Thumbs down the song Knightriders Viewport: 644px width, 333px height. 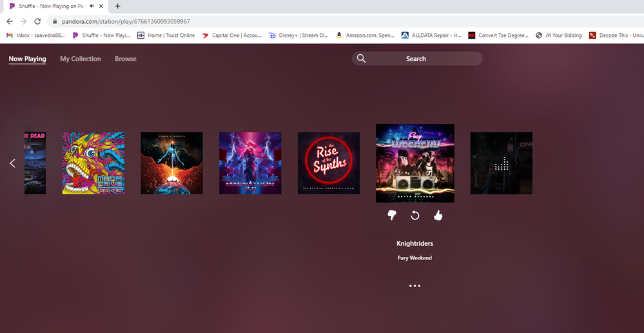click(391, 216)
